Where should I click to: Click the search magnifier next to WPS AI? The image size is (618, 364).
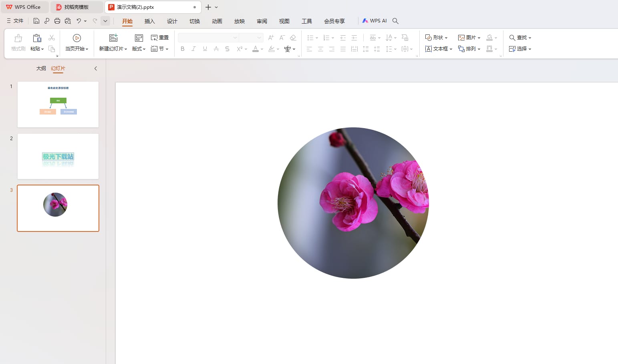[x=395, y=21]
